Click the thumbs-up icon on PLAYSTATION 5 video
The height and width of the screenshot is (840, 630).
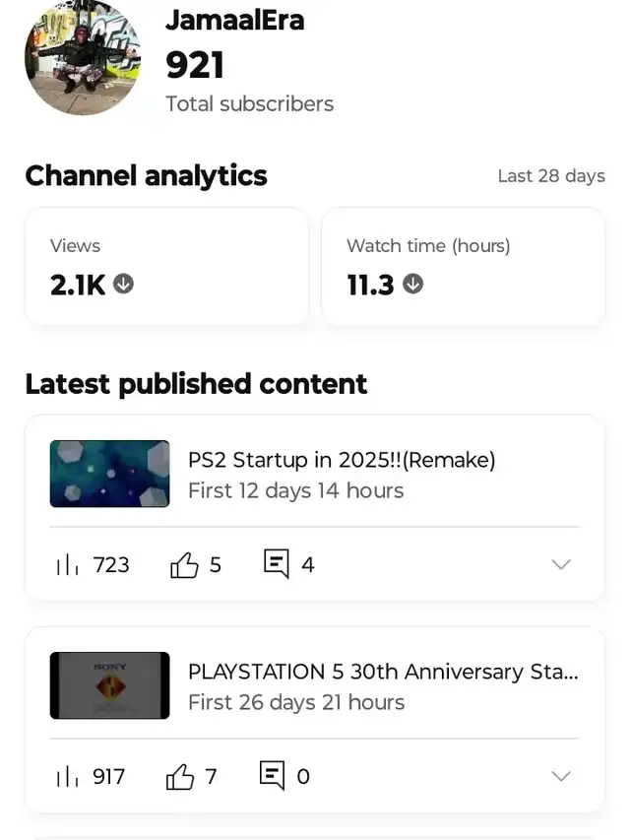[x=180, y=777]
